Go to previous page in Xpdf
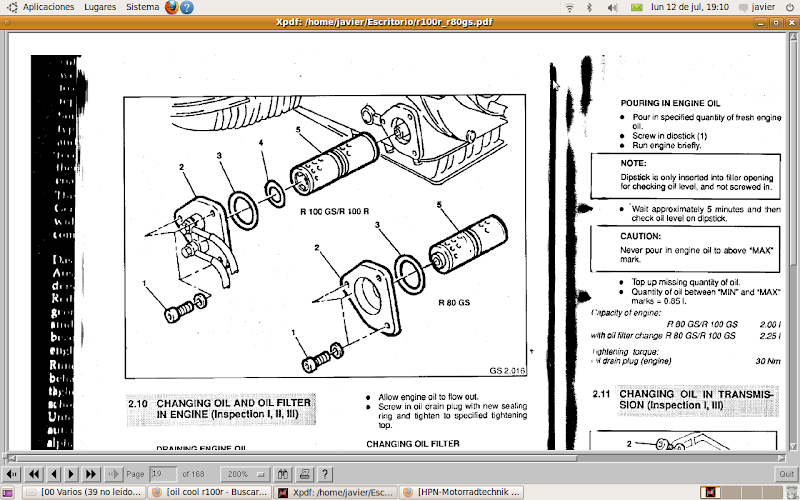The height and width of the screenshot is (500, 800). tap(54, 474)
